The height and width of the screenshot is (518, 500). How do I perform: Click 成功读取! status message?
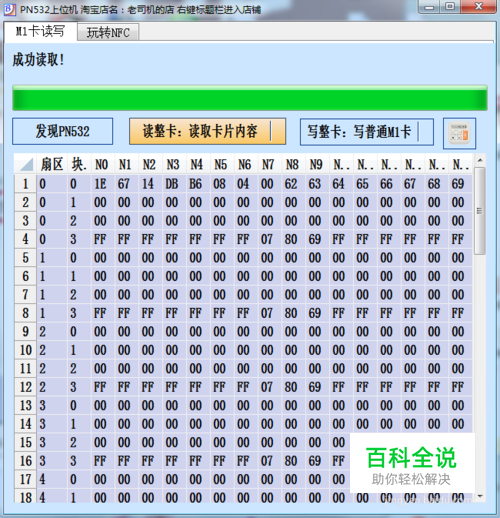pos(38,60)
